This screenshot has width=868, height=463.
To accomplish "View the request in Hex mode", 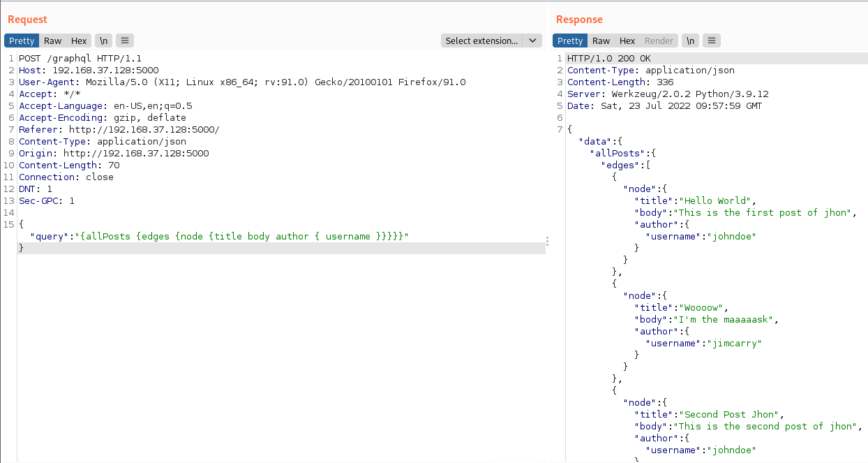I will (x=78, y=41).
